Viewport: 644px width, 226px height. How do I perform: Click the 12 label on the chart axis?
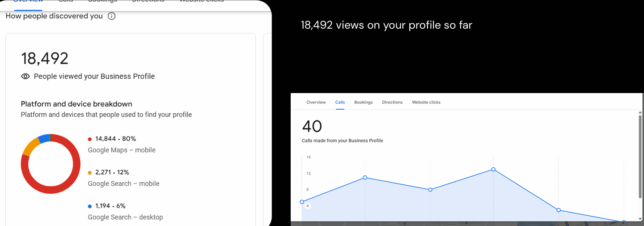click(x=309, y=173)
